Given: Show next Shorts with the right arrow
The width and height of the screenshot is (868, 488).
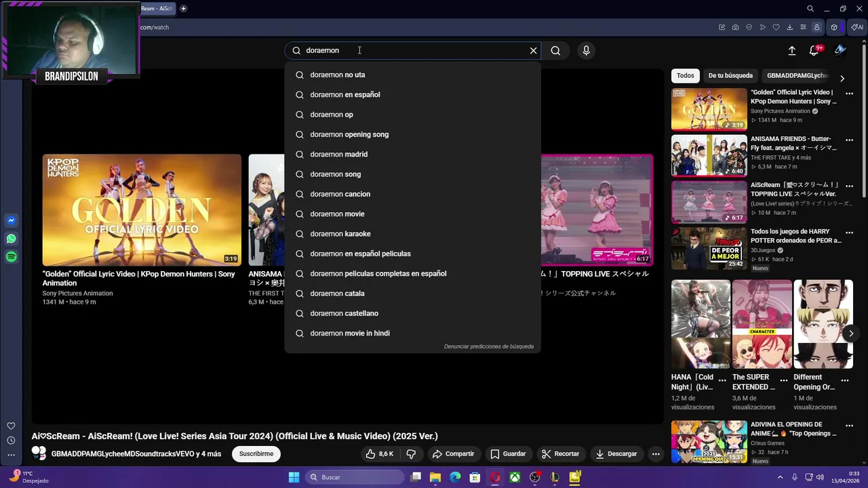Looking at the screenshot, I should [851, 333].
